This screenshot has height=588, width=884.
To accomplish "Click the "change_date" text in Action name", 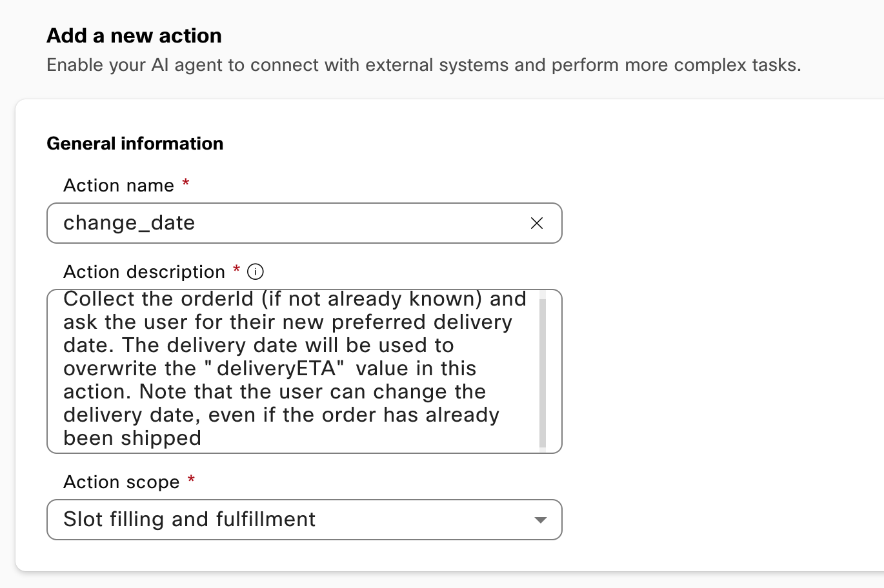I will pos(129,223).
